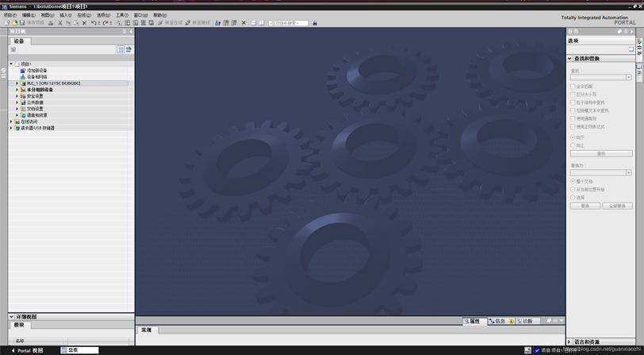The image size is (644, 355).
Task: Select the 设备 tab in project tree
Action: [x=19, y=41]
